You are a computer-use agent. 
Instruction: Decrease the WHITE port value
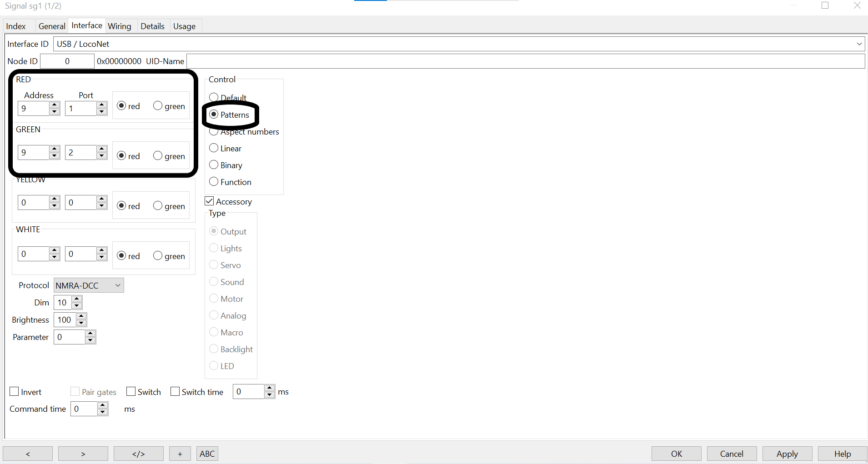pos(102,257)
